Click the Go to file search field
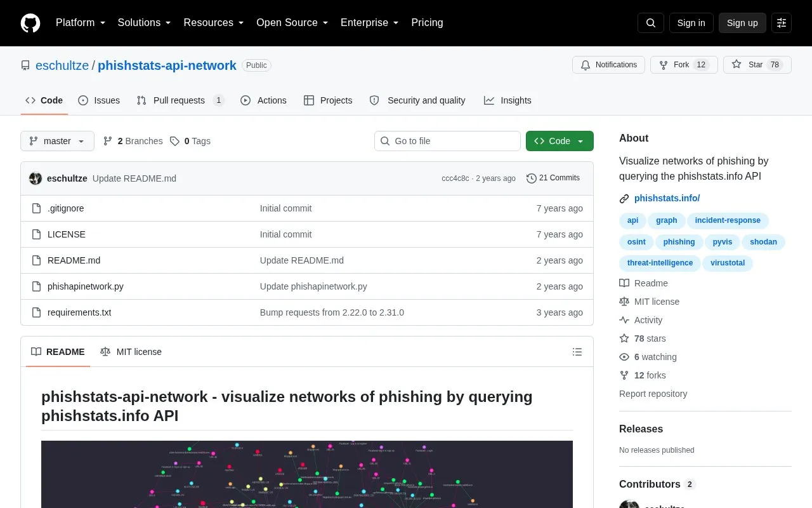 pos(447,141)
